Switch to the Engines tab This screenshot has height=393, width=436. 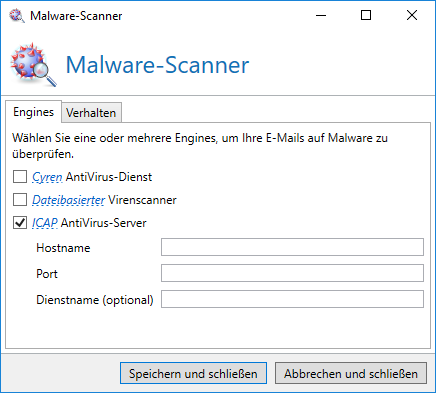33,112
